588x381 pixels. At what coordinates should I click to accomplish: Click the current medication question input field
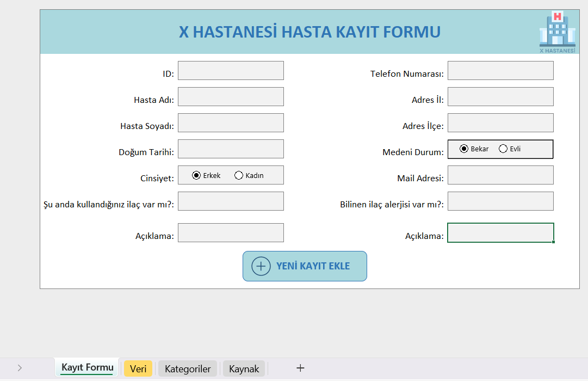tap(231, 201)
